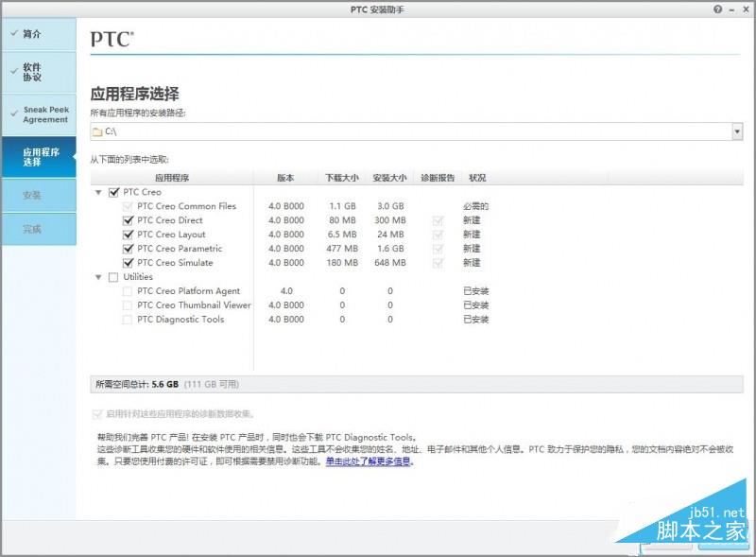Screen dimensions: 756x557
Task: Click the 下载大小 column header
Action: point(342,178)
